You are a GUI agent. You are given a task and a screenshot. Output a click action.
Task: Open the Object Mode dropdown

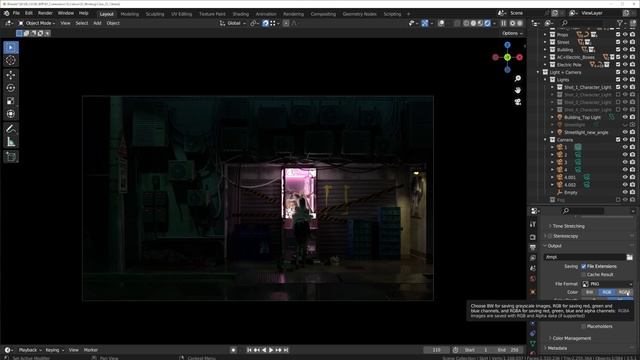(37, 23)
